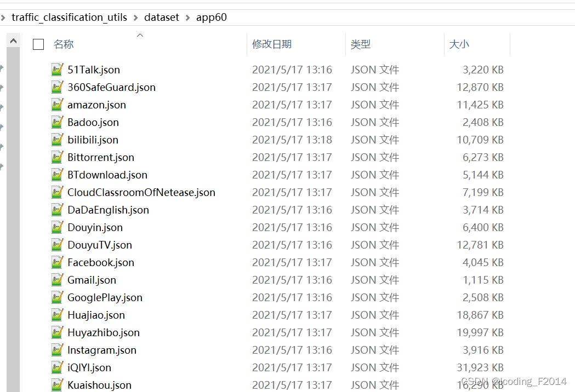
Task: Click the Badoo.json file icon
Action: [x=57, y=122]
